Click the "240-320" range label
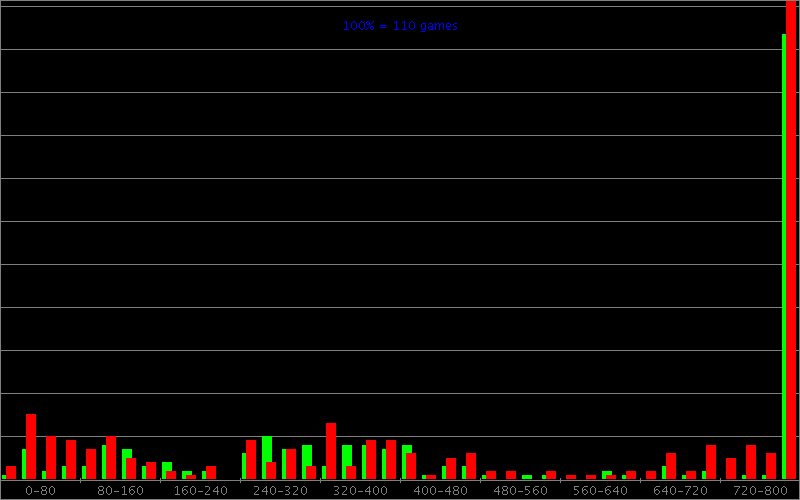Screen dimensions: 800x500 pos(281,491)
